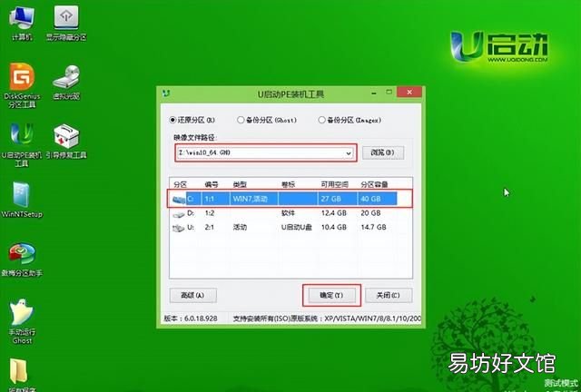Open the folder icon at bottom of desktop
The width and height of the screenshot is (581, 392).
click(x=18, y=371)
